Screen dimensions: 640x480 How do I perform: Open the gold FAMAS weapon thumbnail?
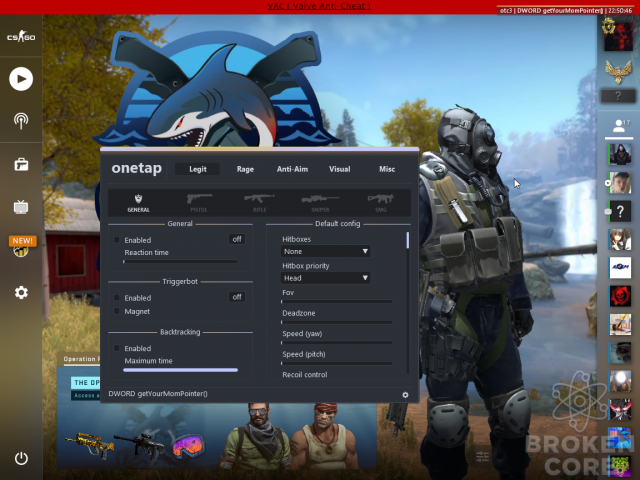click(x=89, y=445)
